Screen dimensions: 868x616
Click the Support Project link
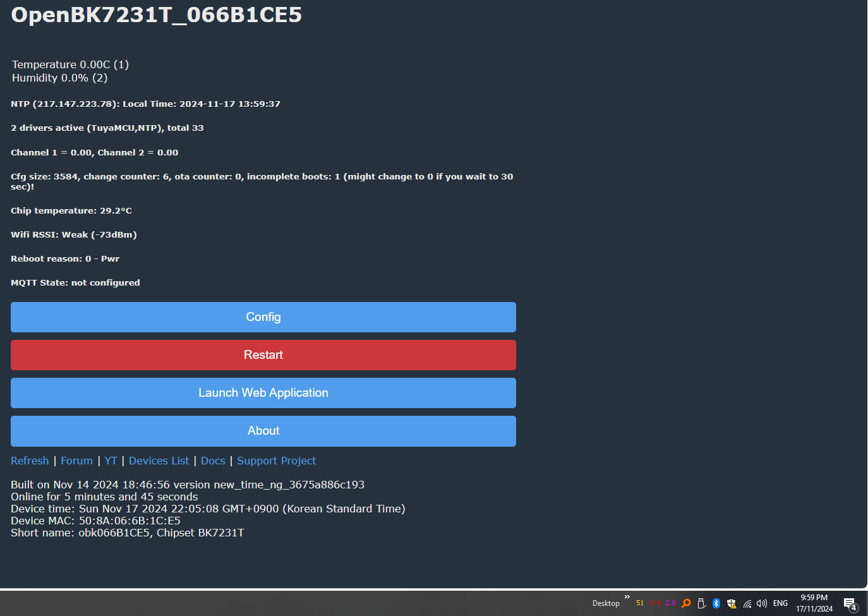coord(276,461)
